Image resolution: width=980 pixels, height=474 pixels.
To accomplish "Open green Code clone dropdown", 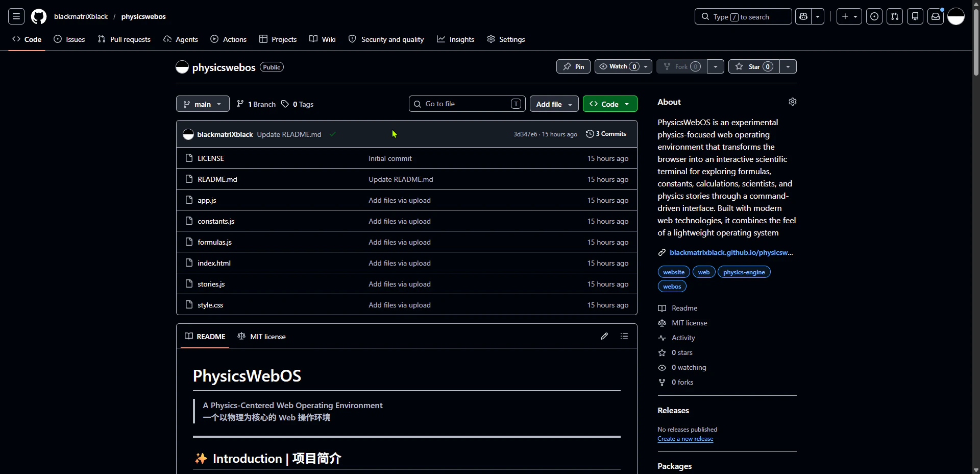I will tap(610, 104).
